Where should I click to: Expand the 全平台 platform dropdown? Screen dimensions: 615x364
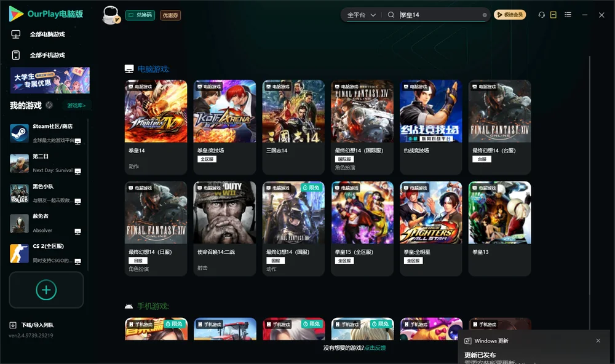click(361, 15)
